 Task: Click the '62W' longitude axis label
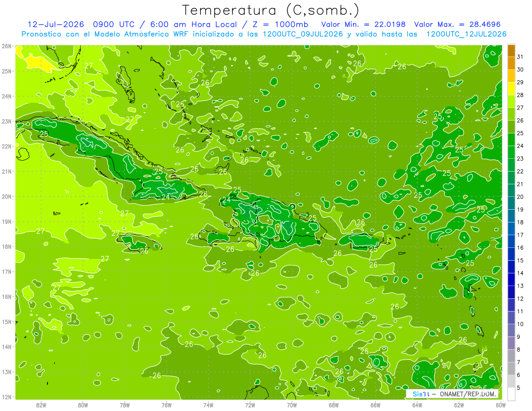tap(459, 405)
